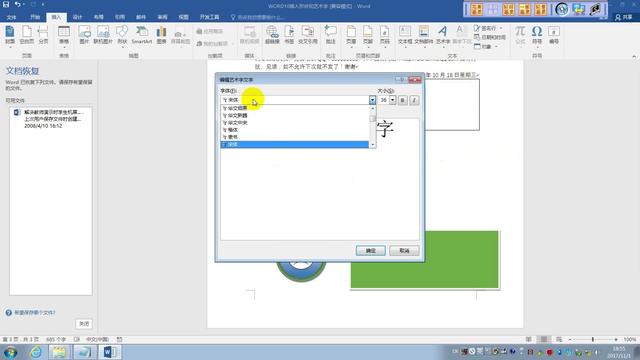Viewport: 640px width, 360px height.
Task: Toggle the Bold button in WordArt dialog
Action: coord(402,100)
